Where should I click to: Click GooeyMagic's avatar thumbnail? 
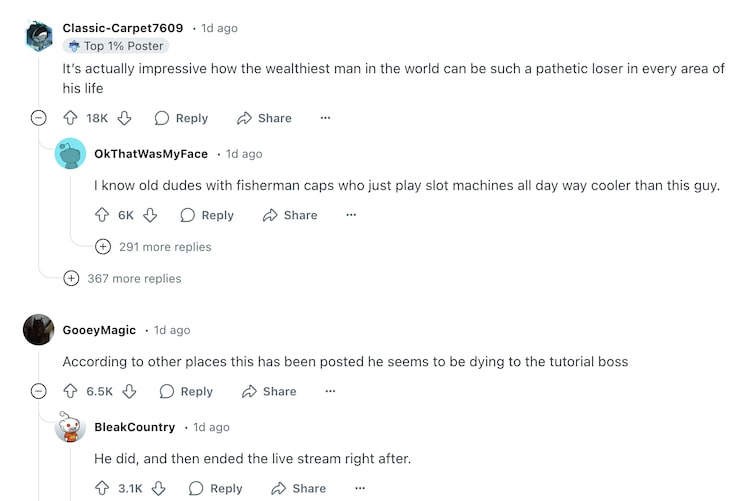[x=39, y=330]
